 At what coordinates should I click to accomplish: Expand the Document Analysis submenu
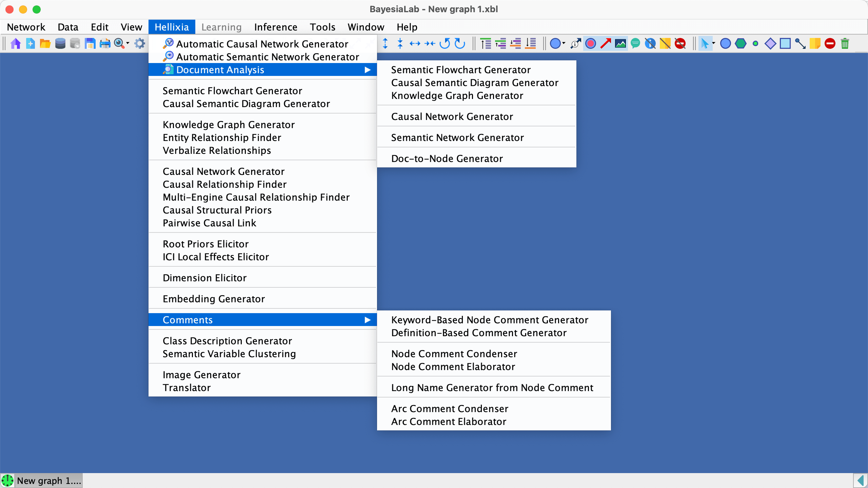coord(263,69)
